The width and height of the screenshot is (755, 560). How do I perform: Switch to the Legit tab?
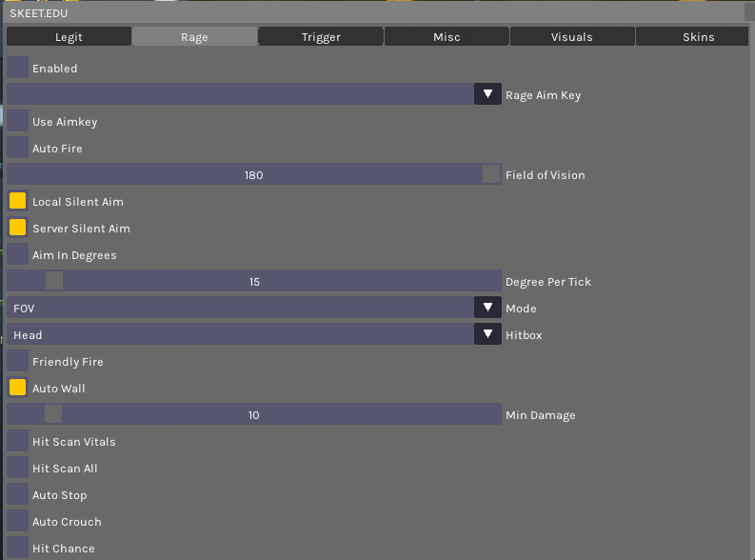click(x=69, y=37)
